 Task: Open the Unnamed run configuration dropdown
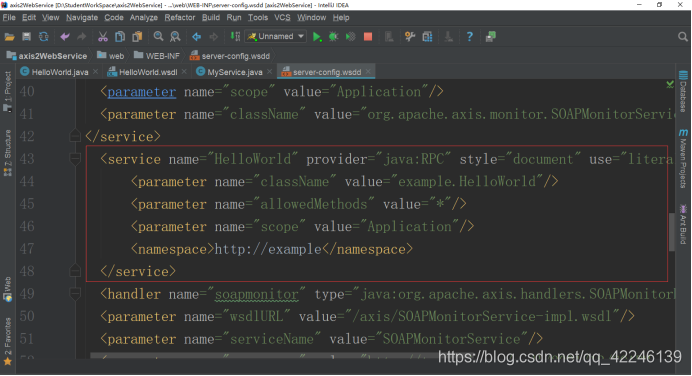(276, 37)
